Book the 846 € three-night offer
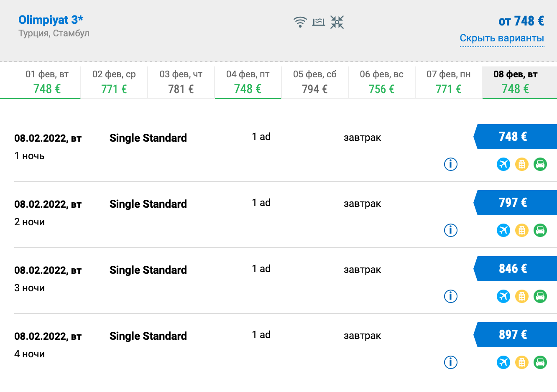 pos(515,269)
